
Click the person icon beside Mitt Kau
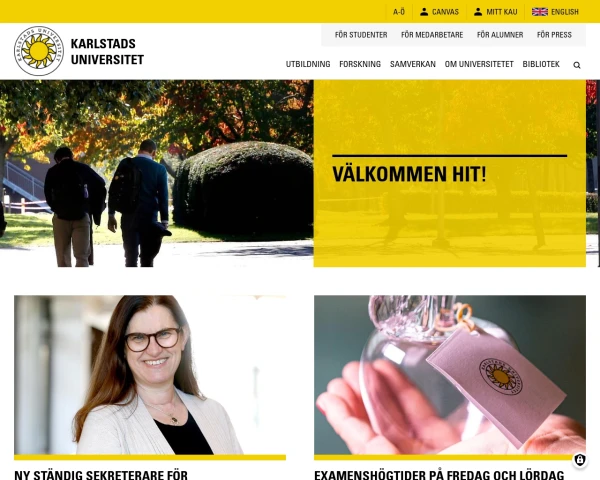[x=478, y=12]
